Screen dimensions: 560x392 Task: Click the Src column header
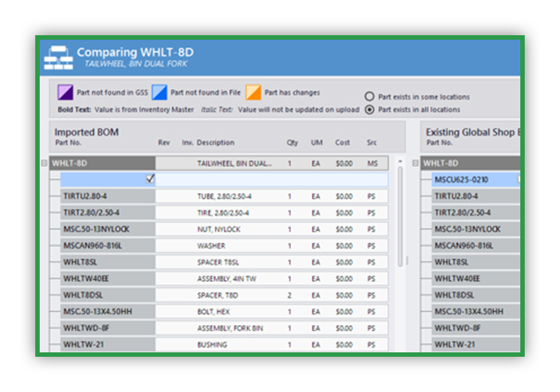pos(371,143)
